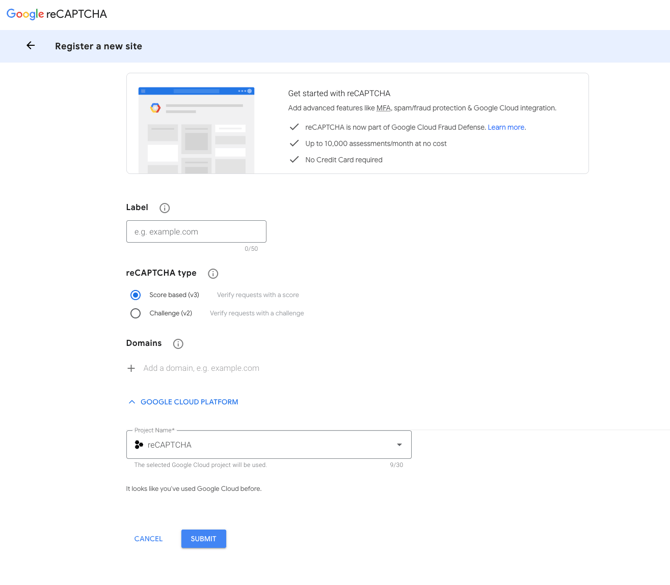Focus the Label text field
The width and height of the screenshot is (670, 585).
click(x=196, y=232)
